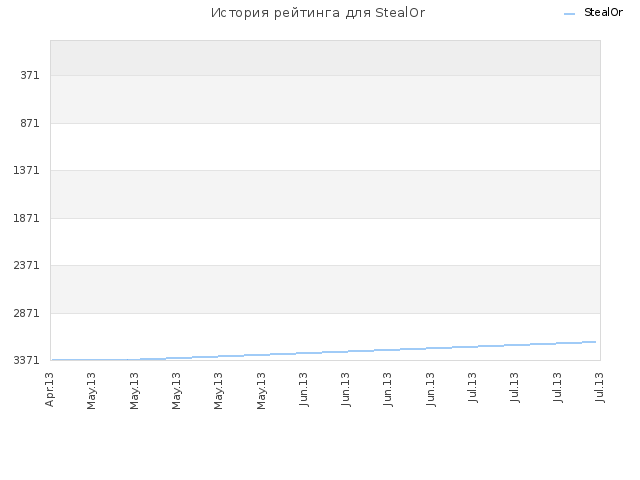Click the Apr.13 x-axis label
Screen dimensions: 640x480
click(49, 389)
